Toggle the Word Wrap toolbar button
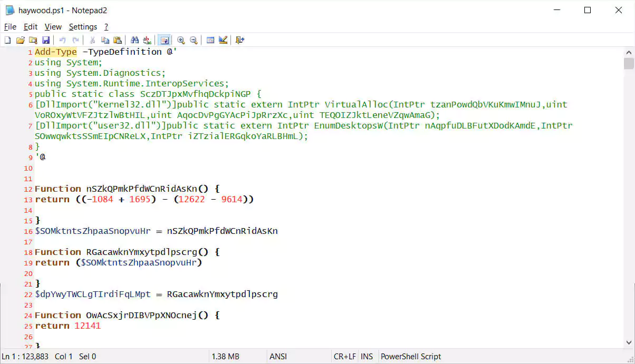The image size is (635, 364). pos(164,40)
